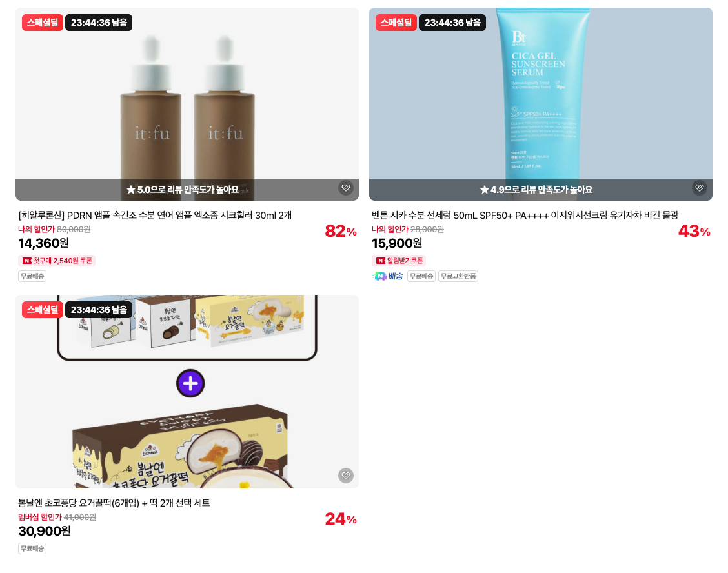Open the PDRN 앰플 product title link
The image size is (728, 573).
[155, 216]
